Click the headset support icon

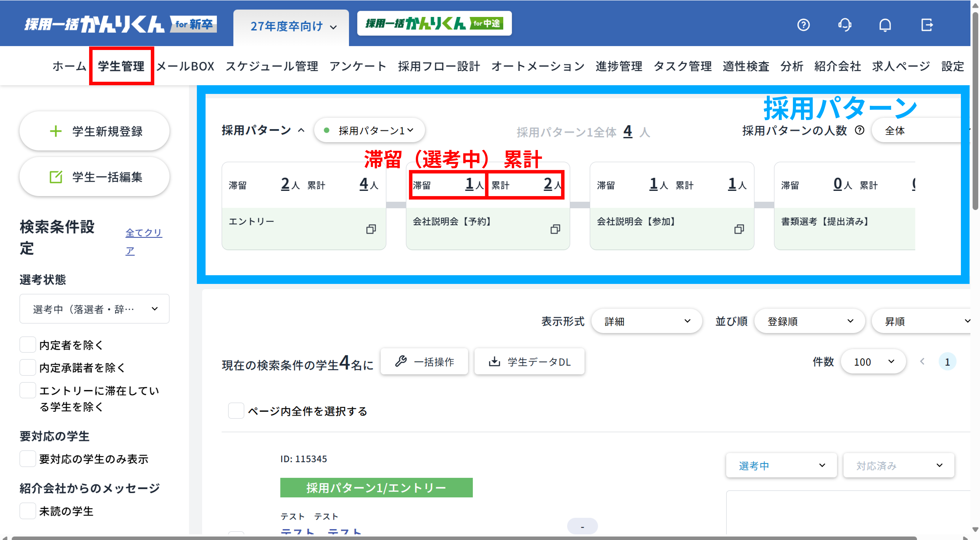[845, 25]
